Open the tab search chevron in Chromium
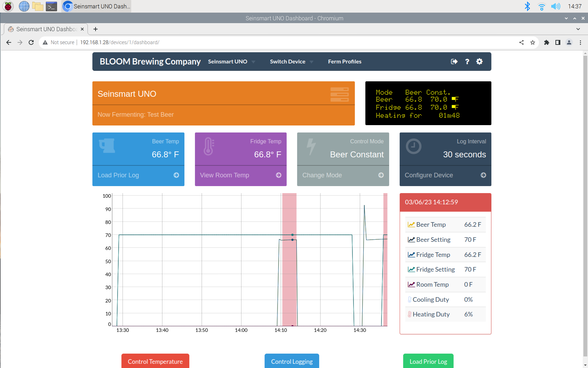588x368 pixels. click(578, 29)
